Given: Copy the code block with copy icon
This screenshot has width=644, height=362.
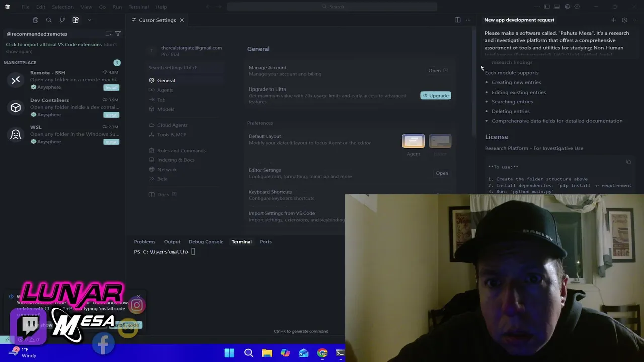Looking at the screenshot, I should [628, 162].
